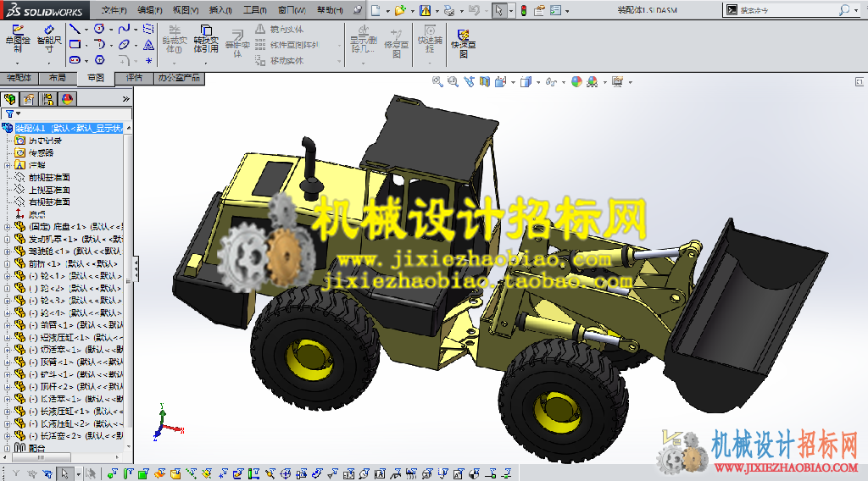The image size is (868, 481).
Task: Click the Zoom to Fit icon
Action: (x=437, y=82)
